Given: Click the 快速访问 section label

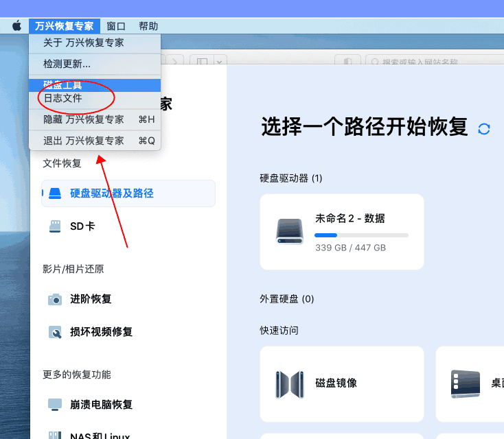Looking at the screenshot, I should coord(279,331).
